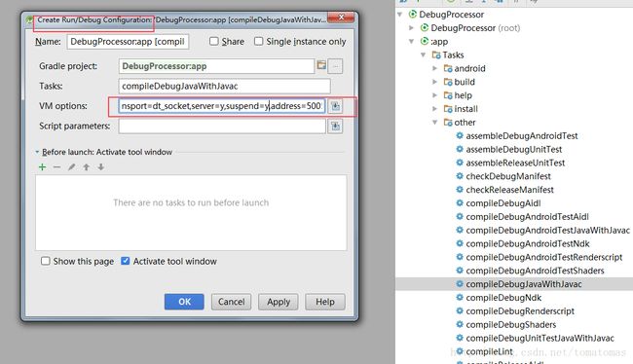Expand DebugProcessor (root) project node
Screen dimensions: 633x364
[x=411, y=28]
